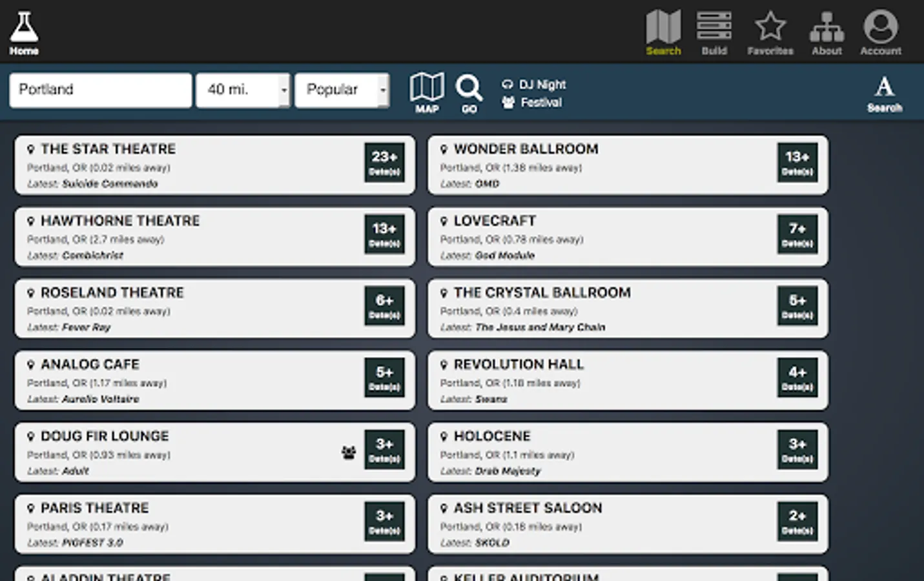Viewport: 924px width, 581px height.
Task: Click the GO magnifier icon
Action: (469, 94)
